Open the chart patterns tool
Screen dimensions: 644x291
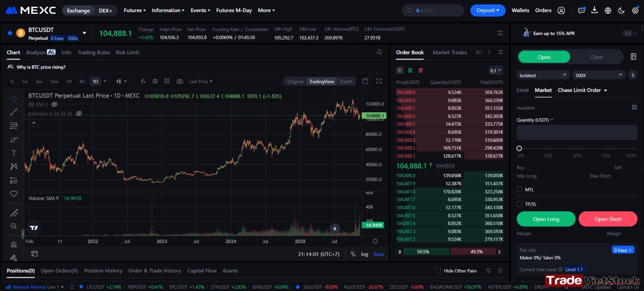(x=14, y=166)
